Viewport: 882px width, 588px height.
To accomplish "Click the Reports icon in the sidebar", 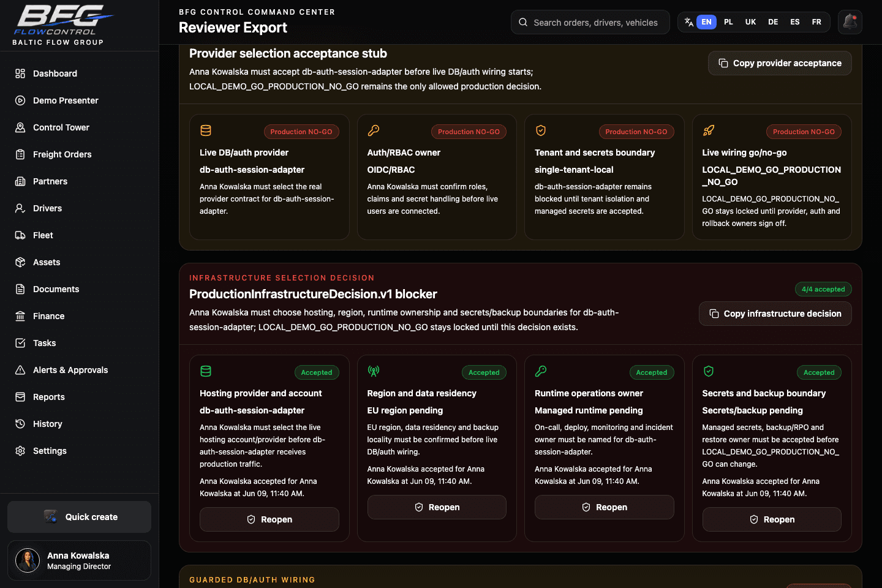I will pos(20,397).
